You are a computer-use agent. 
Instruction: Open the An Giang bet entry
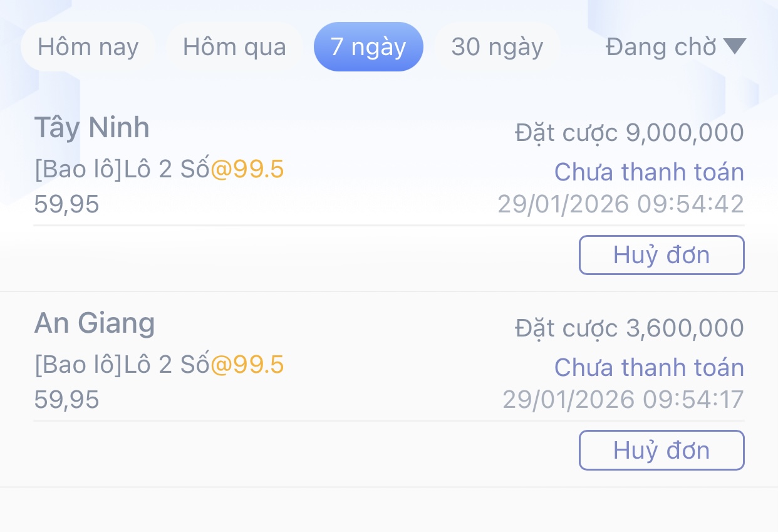pos(95,323)
